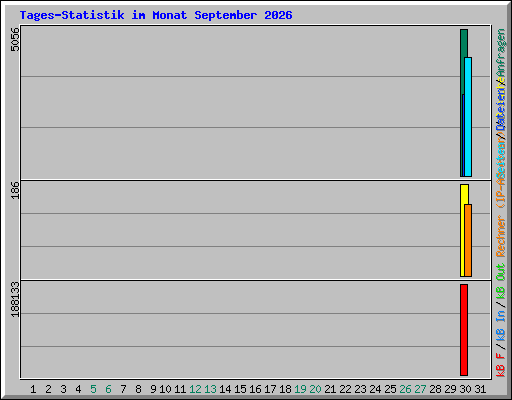Click the y-axis value 186
The height and width of the screenshot is (400, 512).
pos(15,190)
